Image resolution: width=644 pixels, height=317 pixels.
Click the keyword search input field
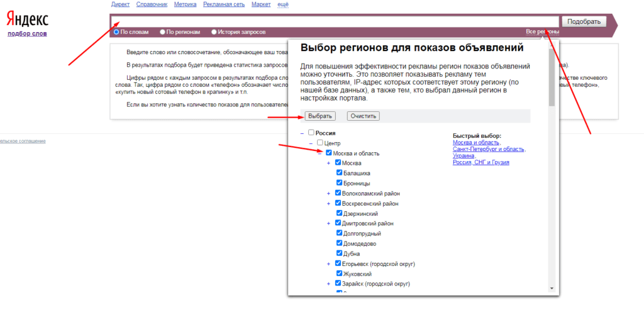[333, 21]
